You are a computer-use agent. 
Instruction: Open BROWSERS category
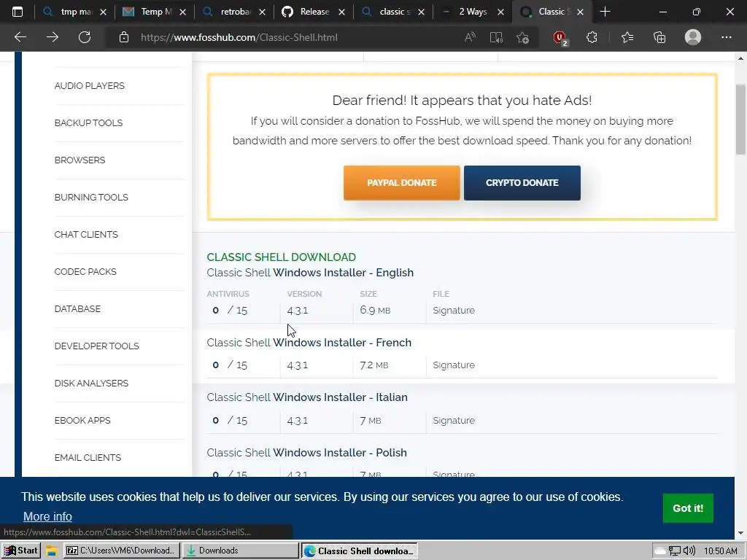(x=80, y=160)
